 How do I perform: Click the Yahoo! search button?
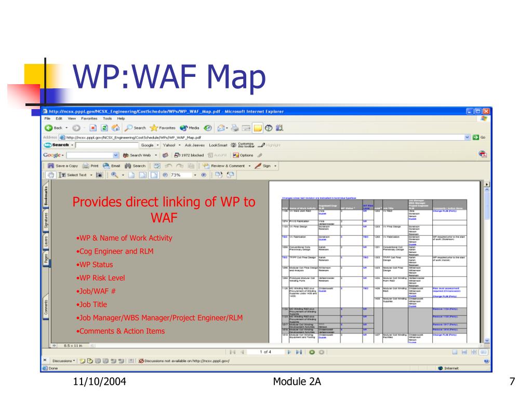(x=169, y=145)
